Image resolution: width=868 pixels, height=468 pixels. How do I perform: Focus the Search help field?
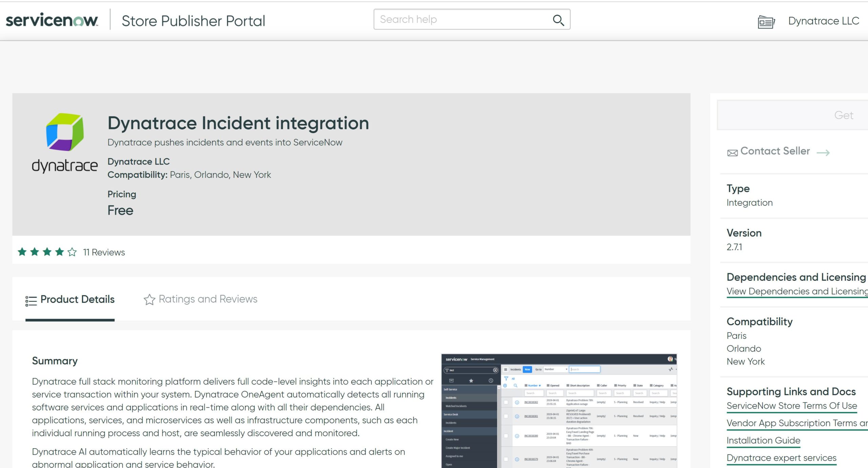coord(472,19)
